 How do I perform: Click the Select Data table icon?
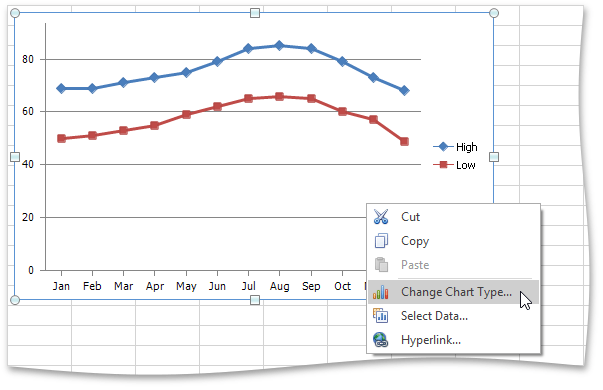381,316
